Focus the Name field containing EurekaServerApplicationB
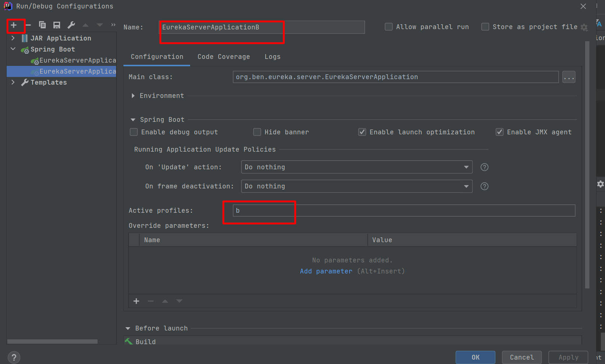The image size is (605, 364). (x=262, y=27)
